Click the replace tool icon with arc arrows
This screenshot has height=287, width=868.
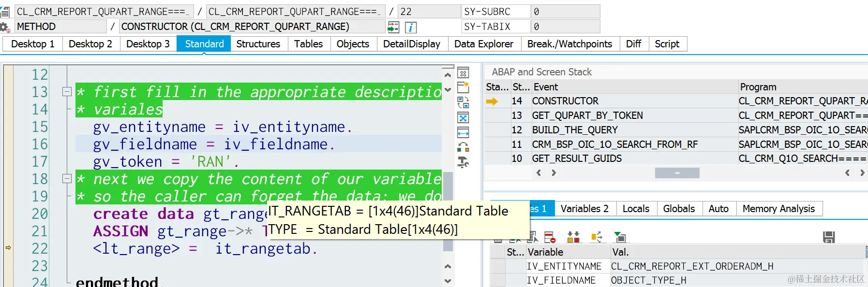tap(463, 147)
